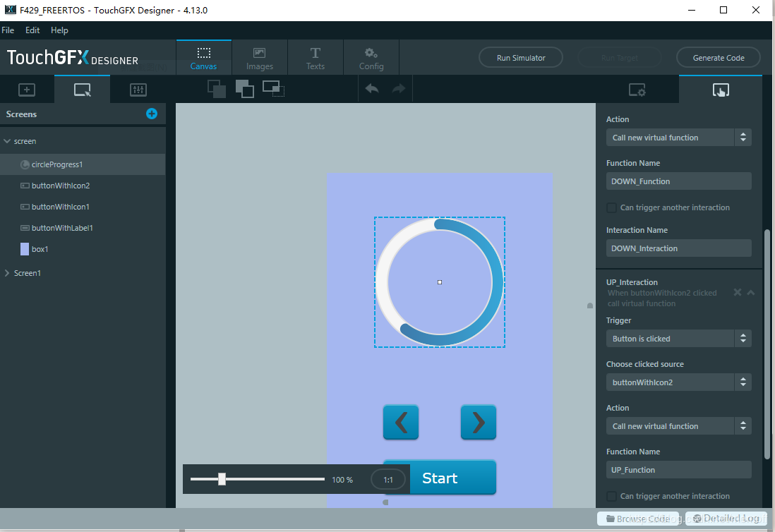Open the clicked source dropdown buttonWithIcon2
The width and height of the screenshot is (775, 532).
click(x=678, y=382)
